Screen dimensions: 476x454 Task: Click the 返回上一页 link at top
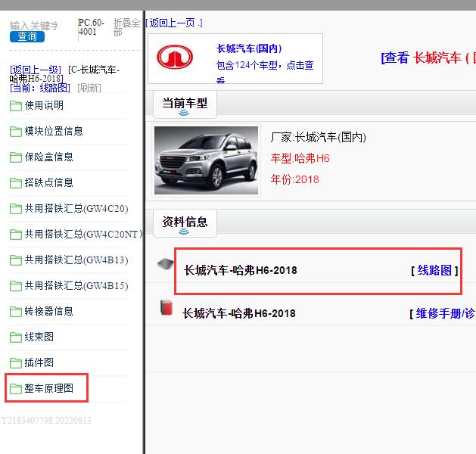[174, 23]
